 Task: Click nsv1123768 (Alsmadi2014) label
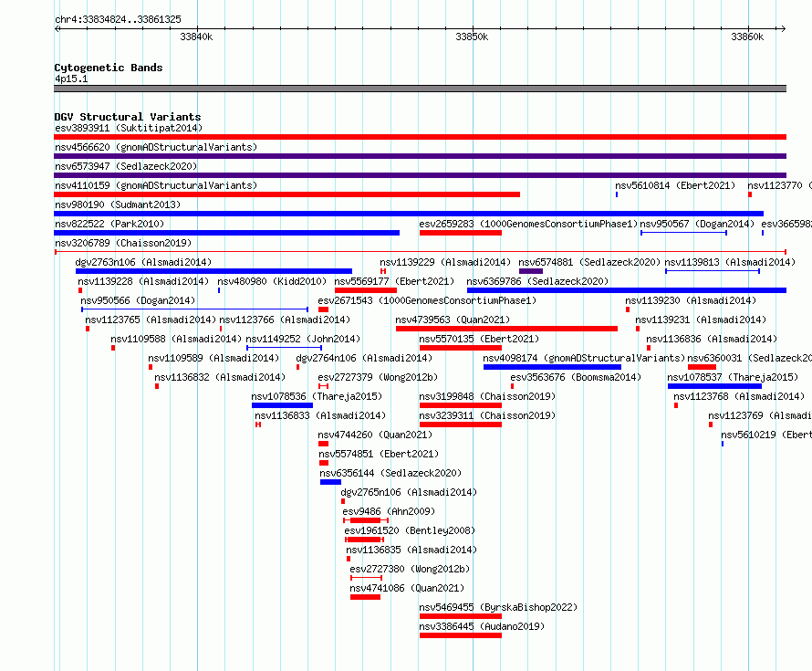click(739, 396)
